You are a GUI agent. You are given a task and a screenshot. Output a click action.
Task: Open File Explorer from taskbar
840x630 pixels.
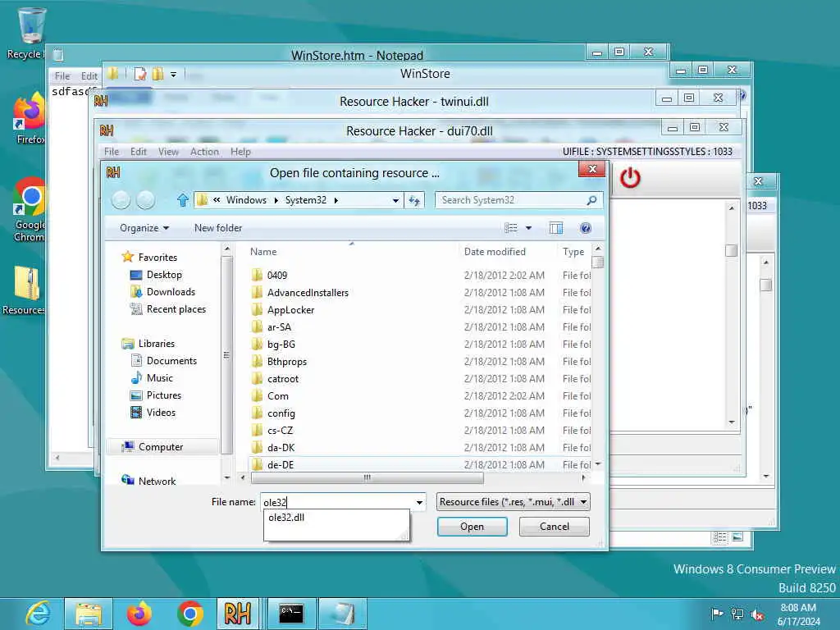[x=89, y=614]
